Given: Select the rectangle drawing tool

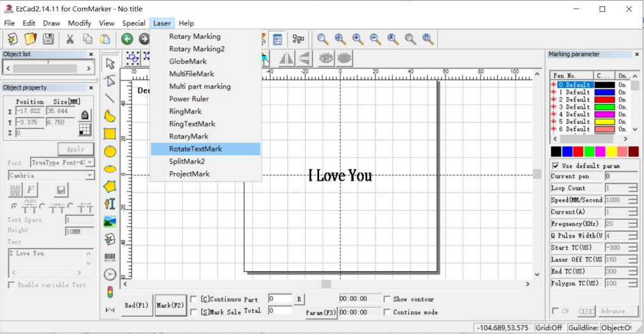Looking at the screenshot, I should click(110, 133).
